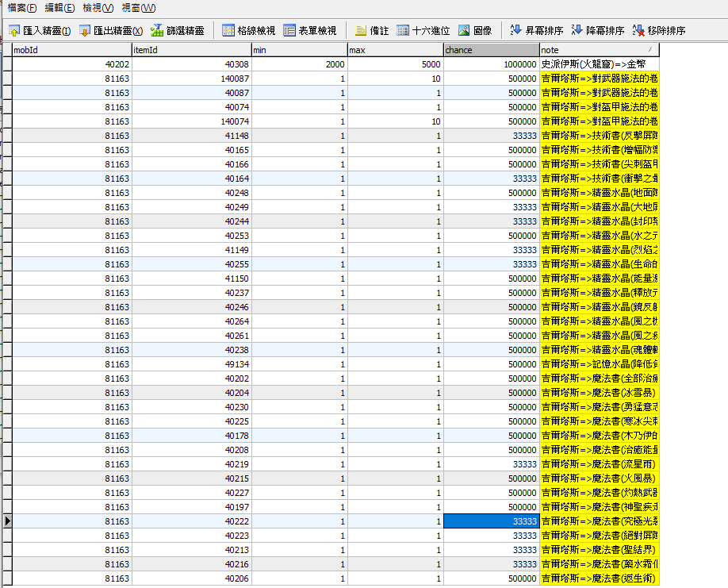The width and height of the screenshot is (728, 588).
Task: Click itemId cell 40253
Action: [192, 236]
